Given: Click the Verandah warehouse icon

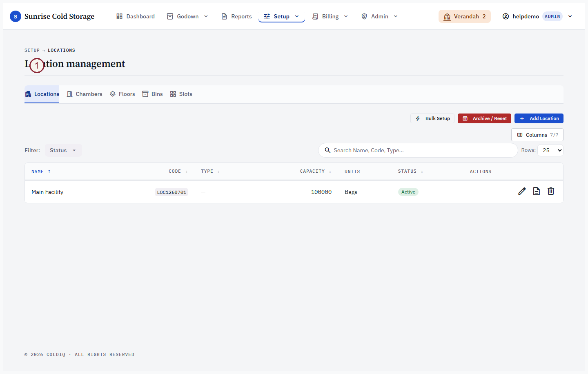Looking at the screenshot, I should (447, 16).
